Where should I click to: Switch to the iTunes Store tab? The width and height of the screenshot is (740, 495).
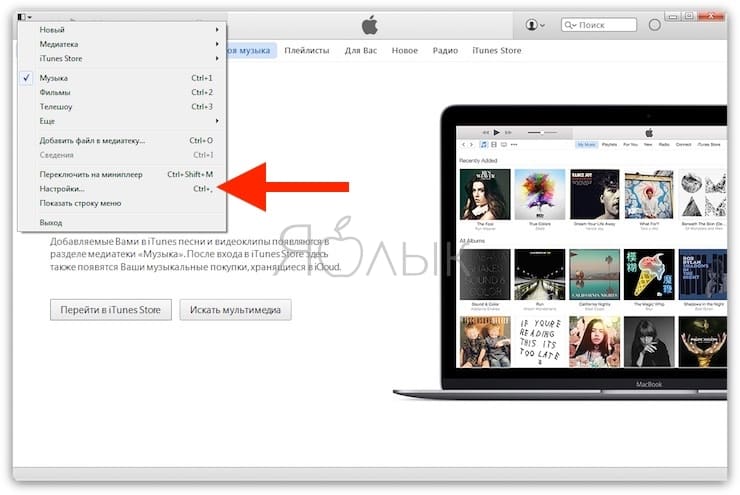pyautogui.click(x=496, y=50)
